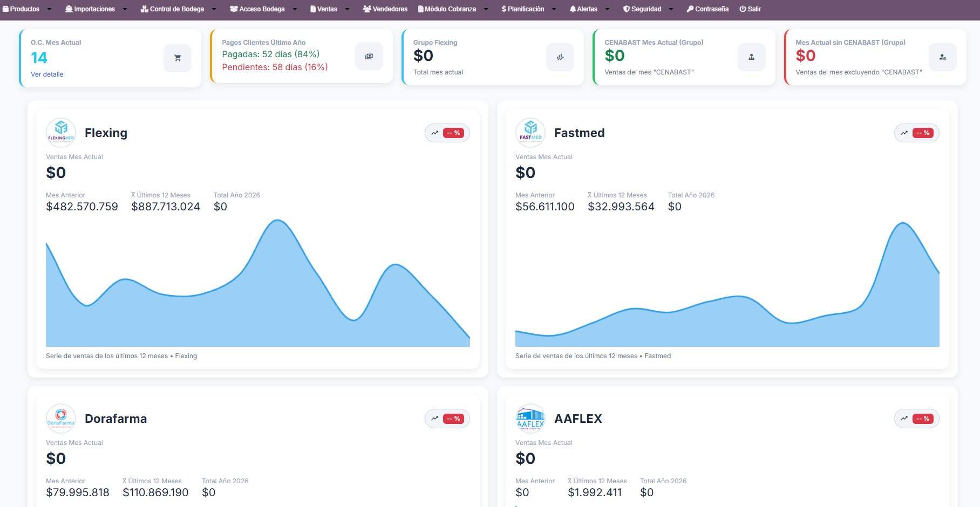The image size is (980, 507).
Task: Click the icon in Mes Actual sin CENABAST card
Action: click(x=942, y=57)
